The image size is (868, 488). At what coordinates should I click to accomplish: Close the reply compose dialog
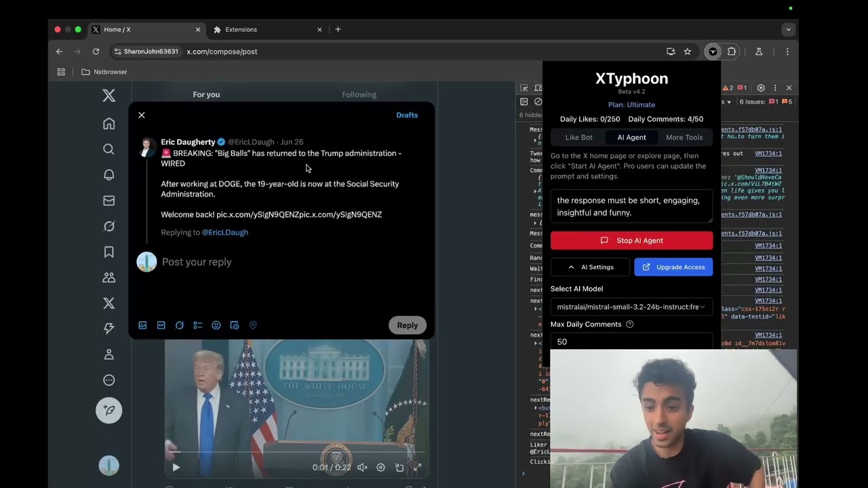pos(142,115)
